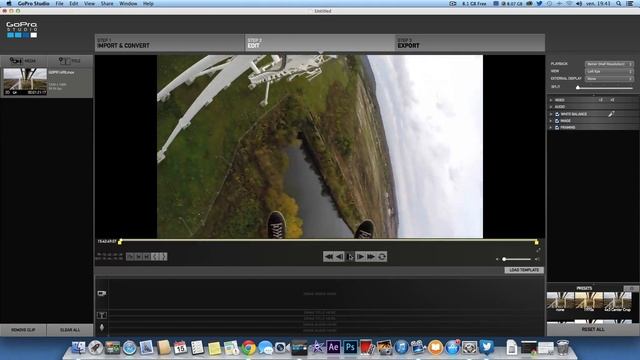Click the volume slider handle
This screenshot has height=360, width=640.
pyautogui.click(x=504, y=259)
